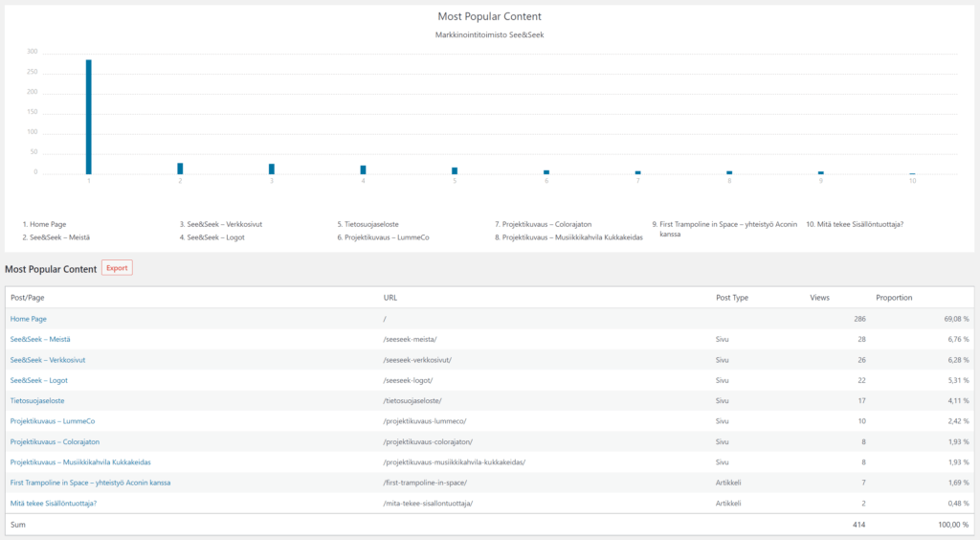Open See&Seek – Meistä page link
980x540 pixels.
point(40,339)
